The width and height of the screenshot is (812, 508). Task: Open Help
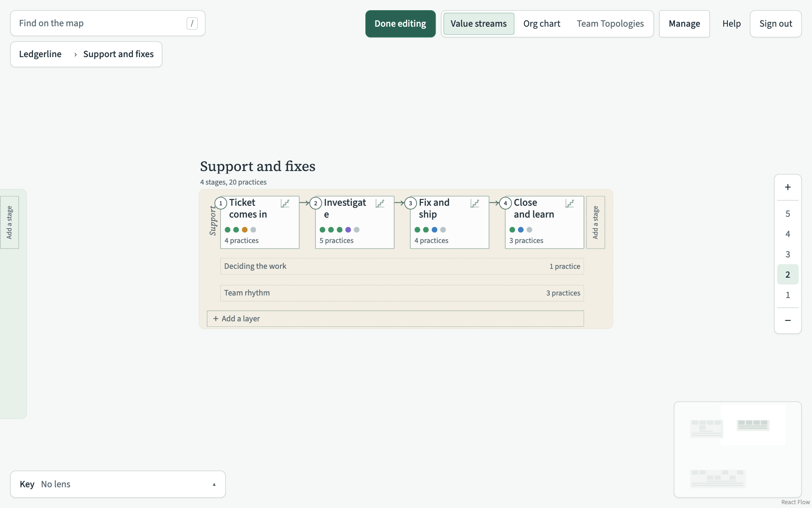[731, 24]
